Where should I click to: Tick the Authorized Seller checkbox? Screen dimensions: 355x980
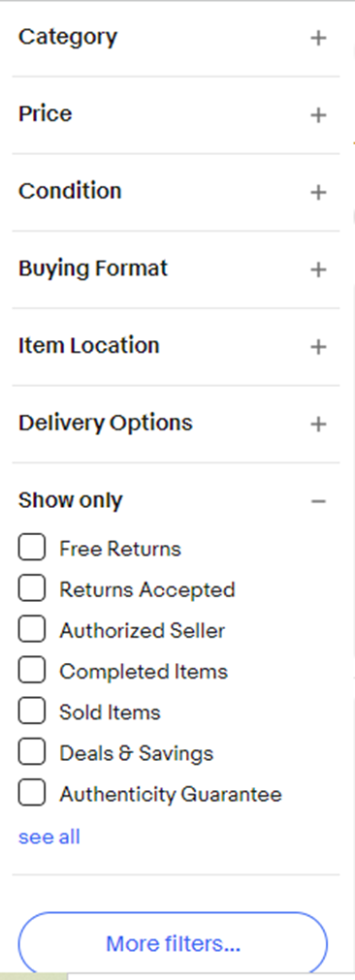[32, 630]
